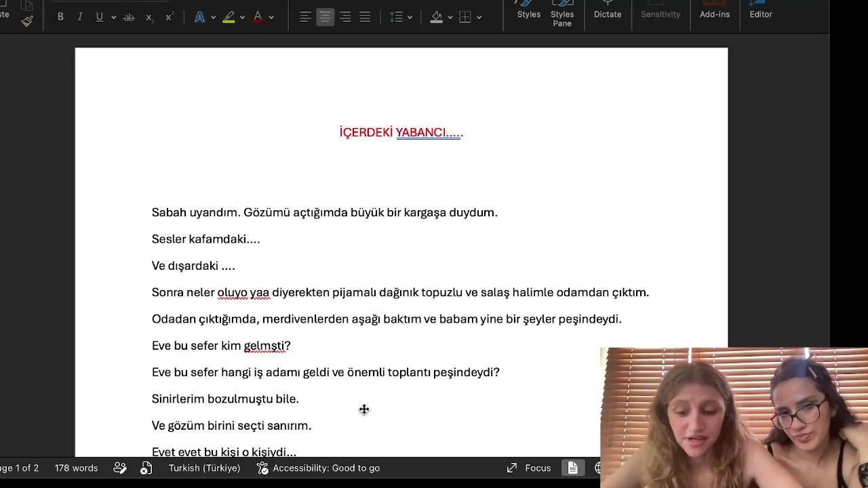
Task: Apply superscript formatting
Action: (x=170, y=17)
